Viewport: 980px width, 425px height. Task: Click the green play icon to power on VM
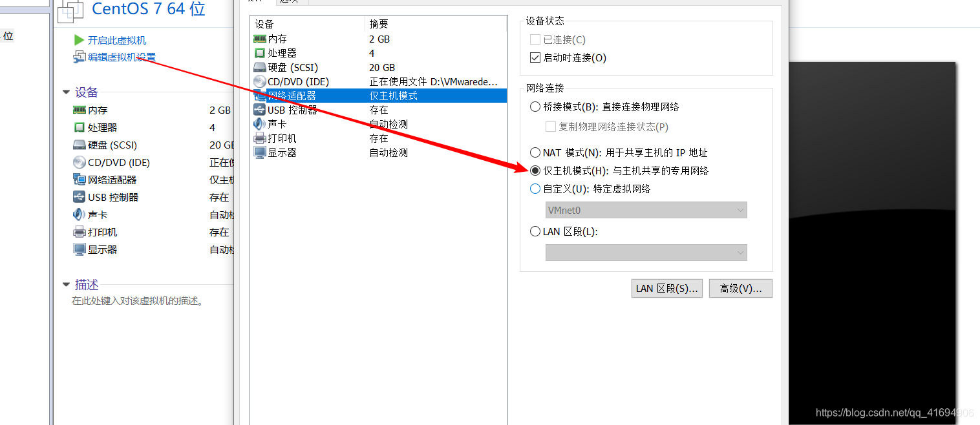79,40
